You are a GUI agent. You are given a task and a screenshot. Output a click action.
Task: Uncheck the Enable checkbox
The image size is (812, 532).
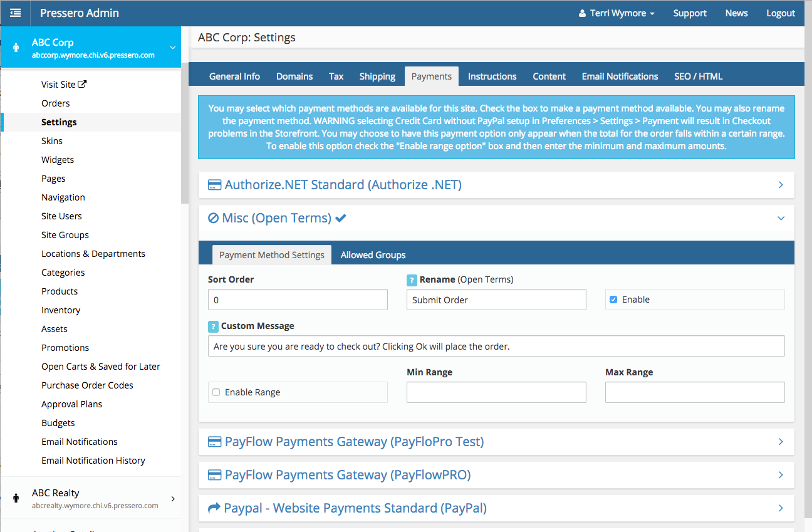pyautogui.click(x=613, y=300)
